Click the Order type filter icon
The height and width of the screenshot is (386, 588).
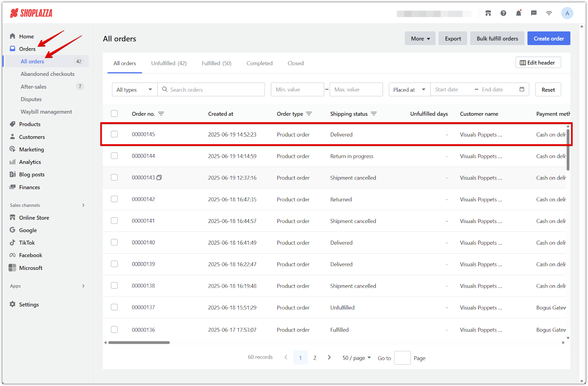[x=309, y=114]
